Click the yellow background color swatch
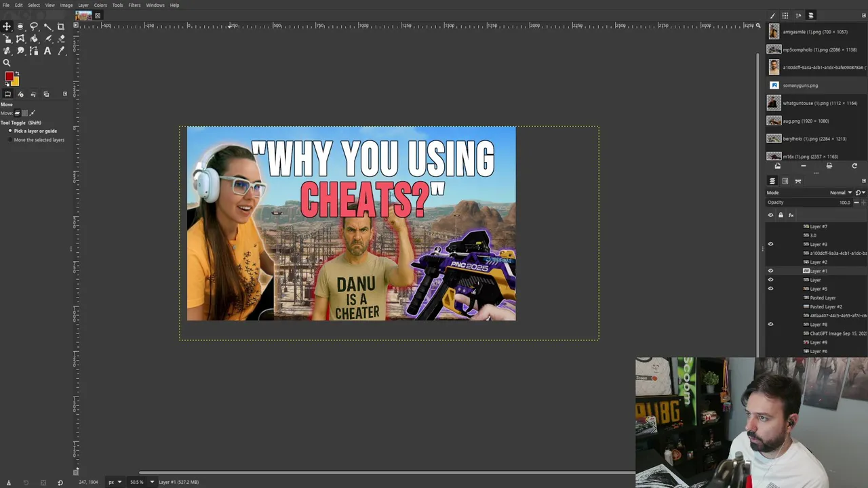 coord(16,82)
